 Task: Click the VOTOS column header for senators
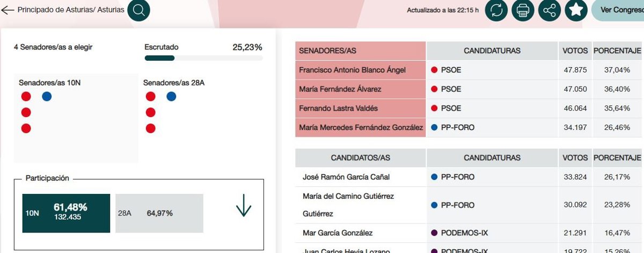(x=575, y=51)
